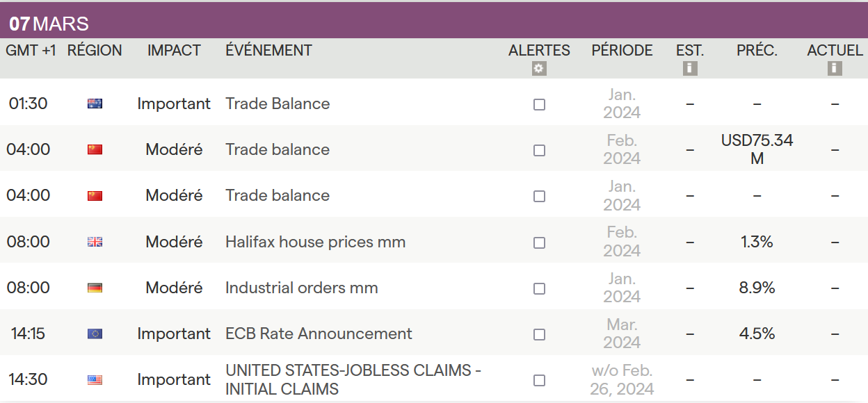Open the ECB Rate Announcement event

[x=319, y=334]
